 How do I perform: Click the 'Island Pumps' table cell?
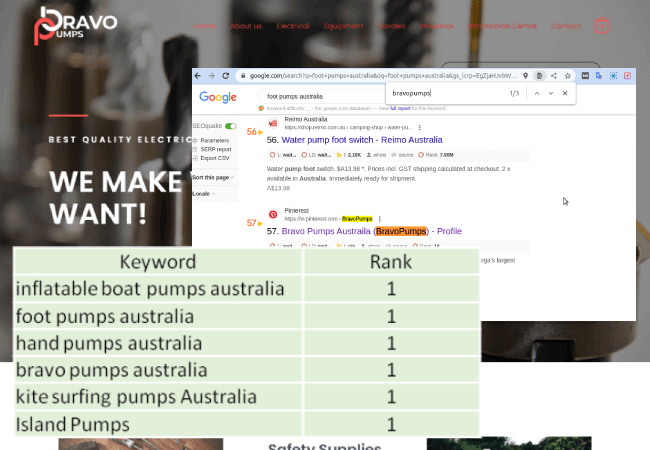click(158, 424)
